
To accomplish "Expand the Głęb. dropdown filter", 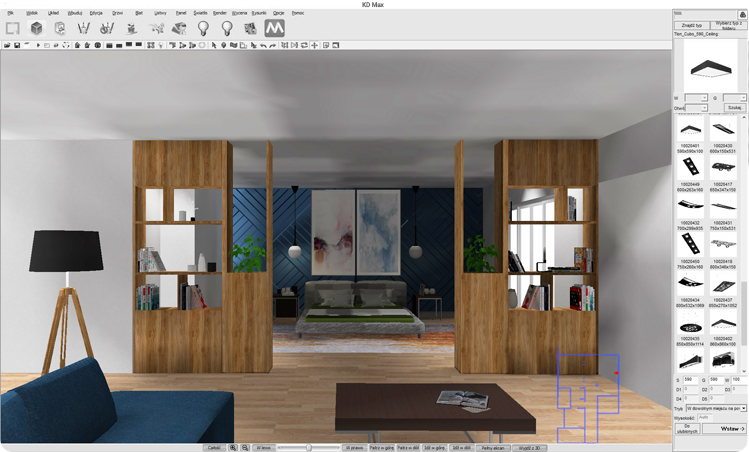I will [704, 107].
